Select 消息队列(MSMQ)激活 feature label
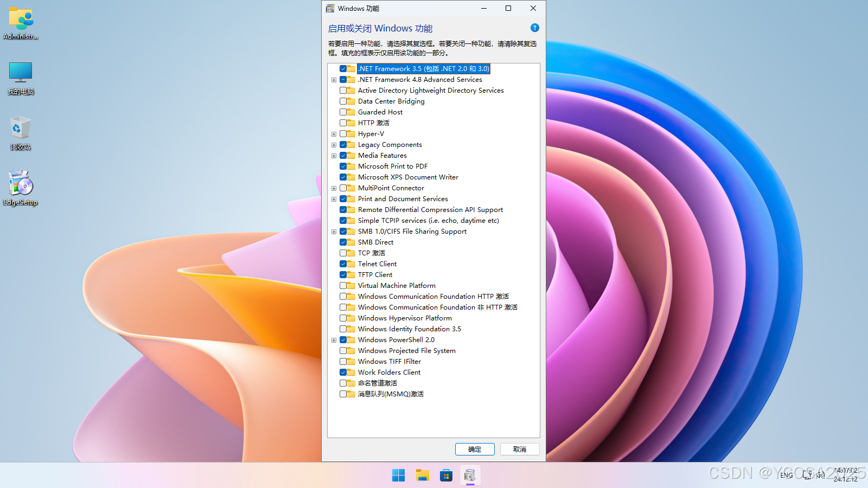Viewport: 868px width, 488px height. click(391, 394)
